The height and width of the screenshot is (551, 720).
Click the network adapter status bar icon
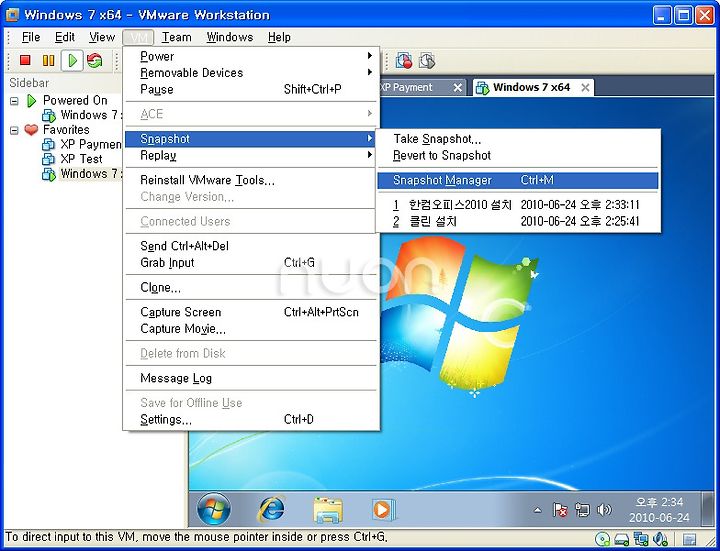(x=641, y=538)
